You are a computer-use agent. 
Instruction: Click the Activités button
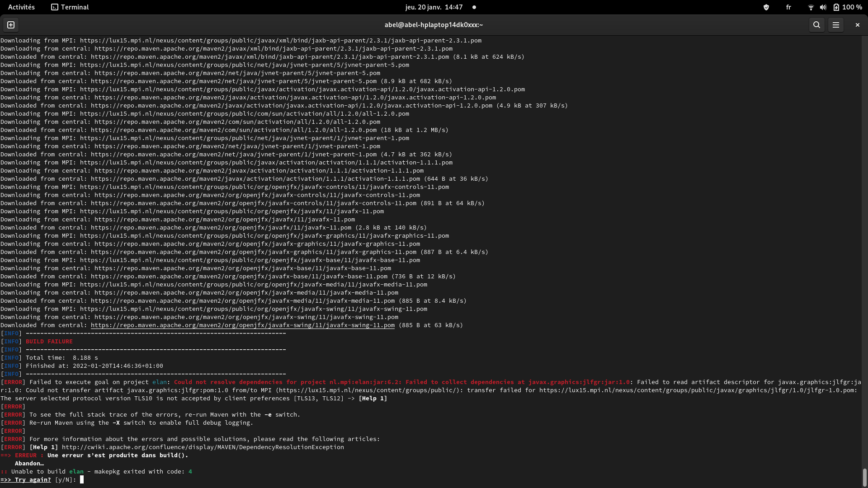(x=21, y=7)
